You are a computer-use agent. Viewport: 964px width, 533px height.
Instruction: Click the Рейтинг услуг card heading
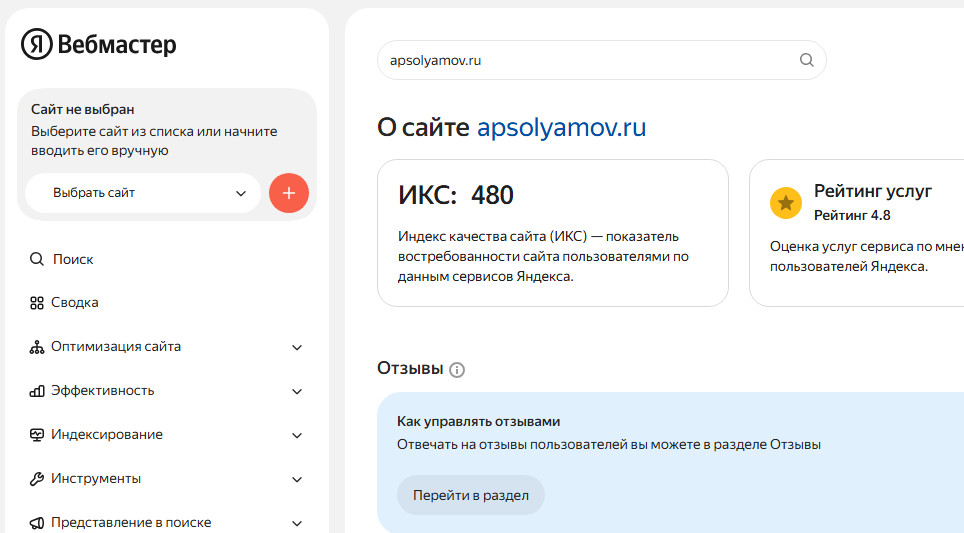click(x=873, y=191)
